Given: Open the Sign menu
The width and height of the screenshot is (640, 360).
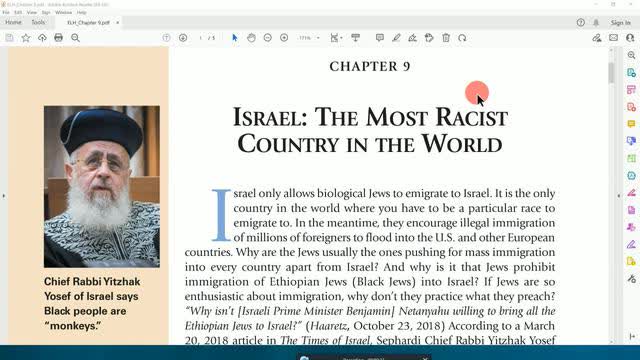Looking at the screenshot, I should click(x=46, y=13).
